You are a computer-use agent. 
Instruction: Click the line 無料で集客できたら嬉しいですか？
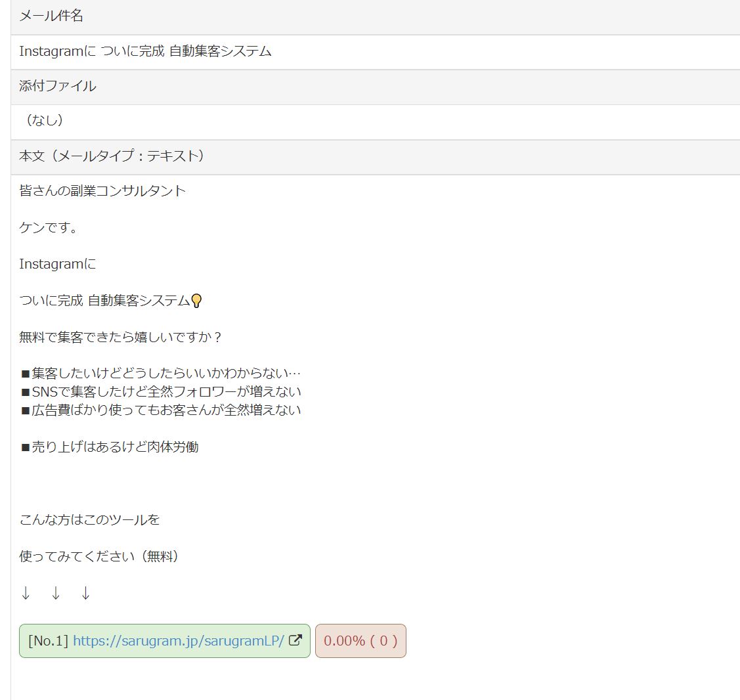coord(120,337)
